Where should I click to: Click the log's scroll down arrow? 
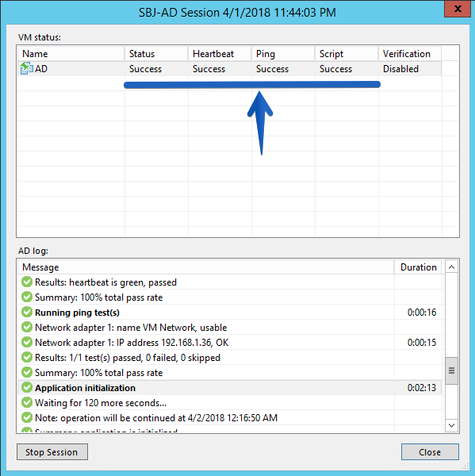pyautogui.click(x=452, y=425)
